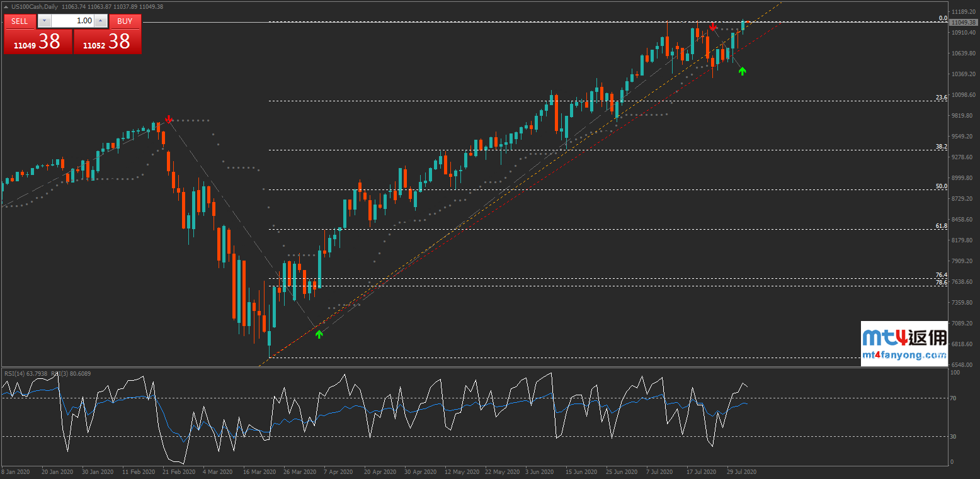Image resolution: width=980 pixels, height=479 pixels.
Task: Click the 1.00 lot size field
Action: [x=72, y=21]
